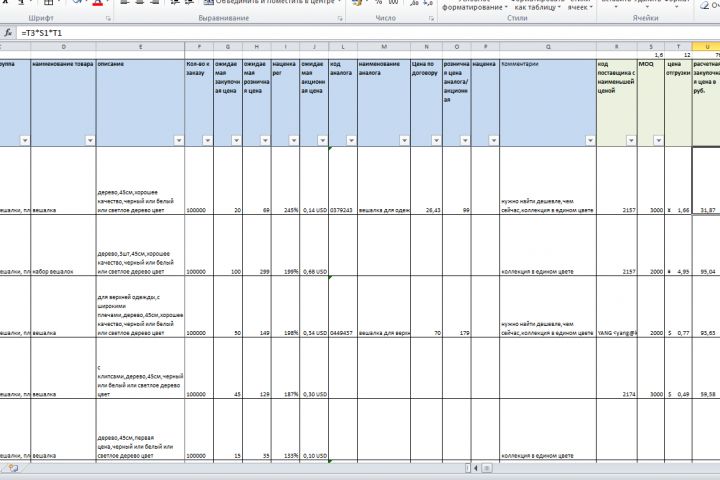Select column D header
Viewport: 720px width, 480px height.
[63, 47]
